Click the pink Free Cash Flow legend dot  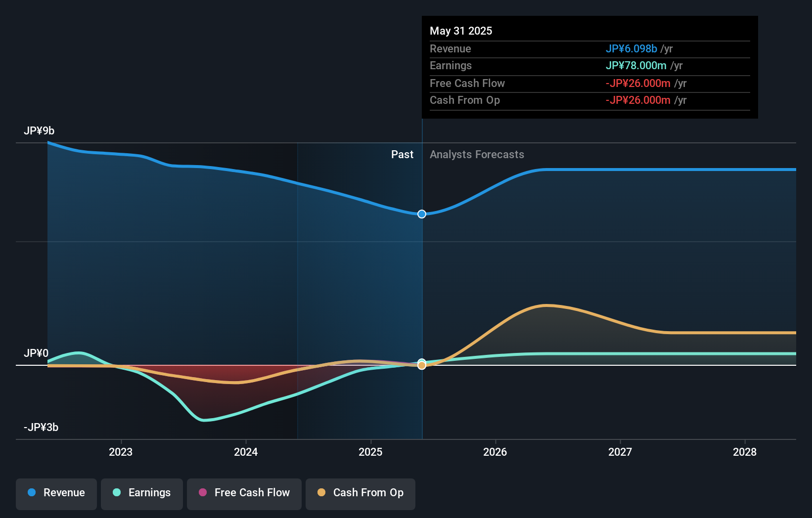coord(203,493)
